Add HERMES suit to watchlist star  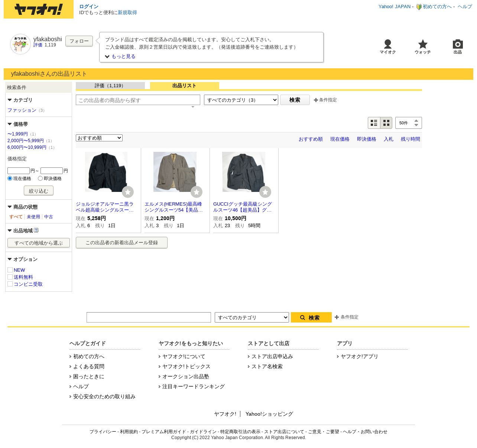click(197, 192)
